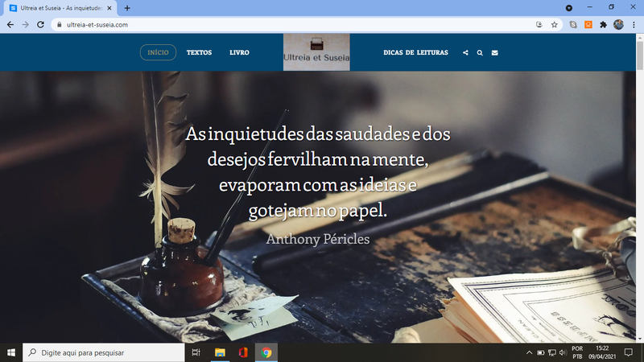The width and height of the screenshot is (644, 362).
Task: Click the envelope contact icon
Action: pos(494,53)
